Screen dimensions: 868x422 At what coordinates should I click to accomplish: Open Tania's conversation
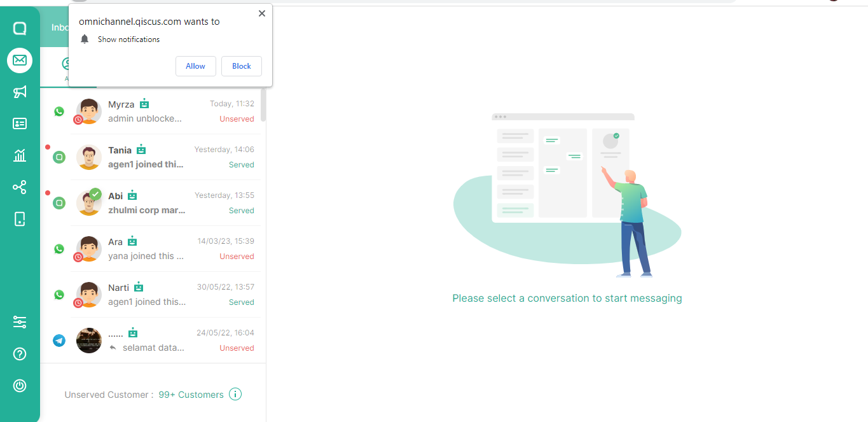click(165, 157)
